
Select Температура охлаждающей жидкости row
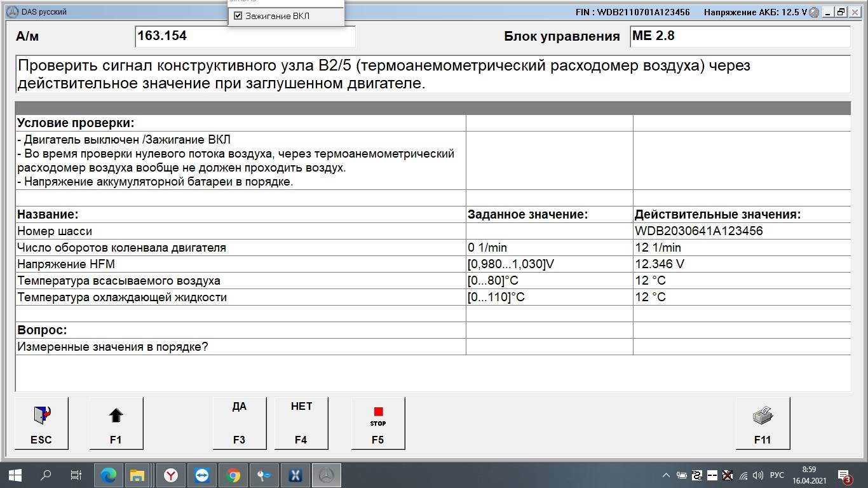pos(122,297)
